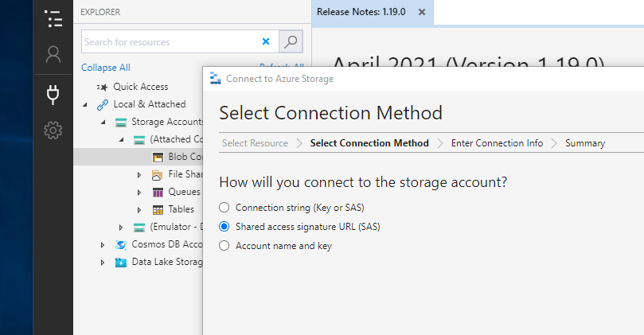Screen dimensions: 644x335
Task: Select Shared access signature URL (SAS) radio
Action: [x=224, y=226]
